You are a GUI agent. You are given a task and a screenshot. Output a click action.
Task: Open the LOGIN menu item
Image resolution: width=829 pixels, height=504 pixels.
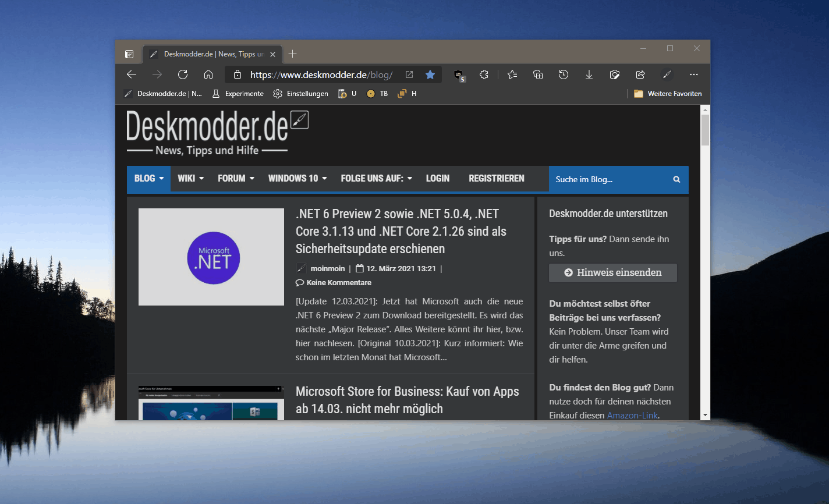tap(438, 179)
